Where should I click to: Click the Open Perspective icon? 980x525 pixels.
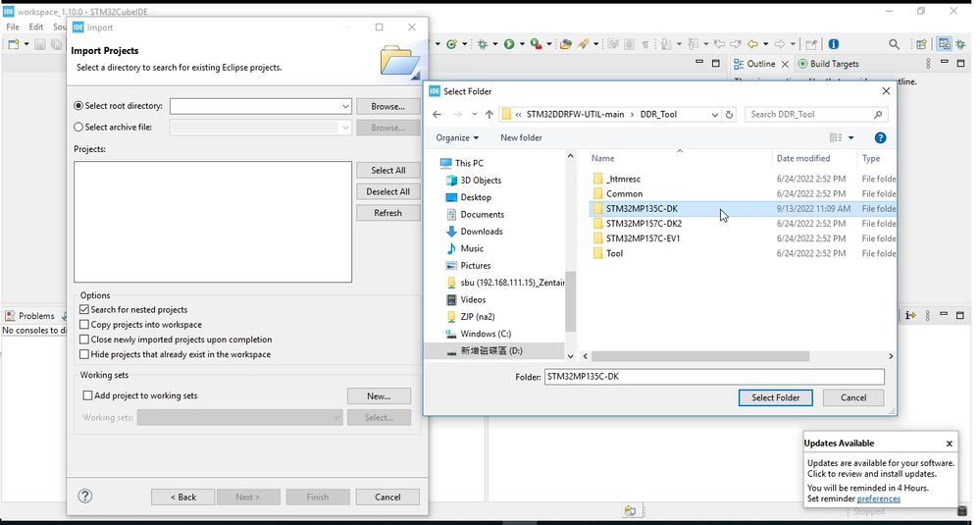[921, 44]
